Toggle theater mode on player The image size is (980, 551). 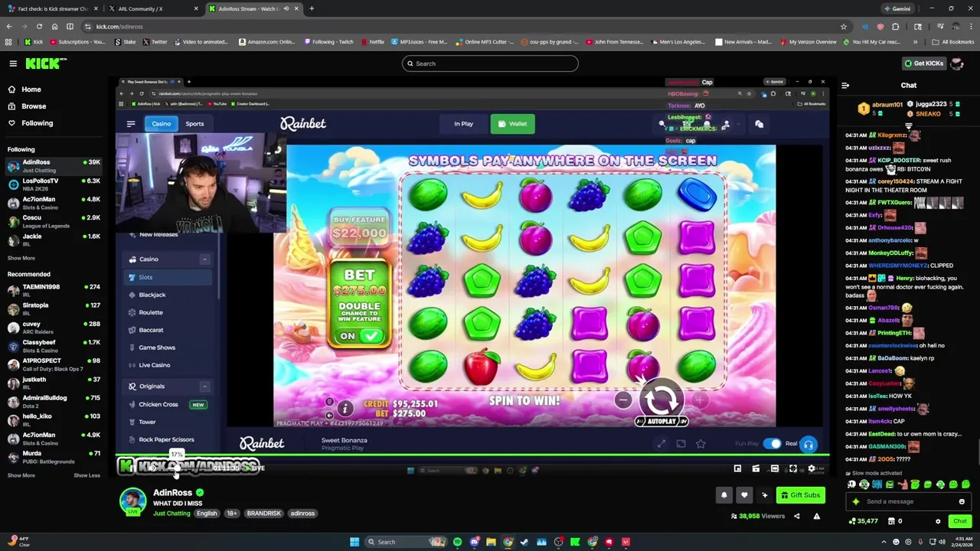[x=774, y=468]
